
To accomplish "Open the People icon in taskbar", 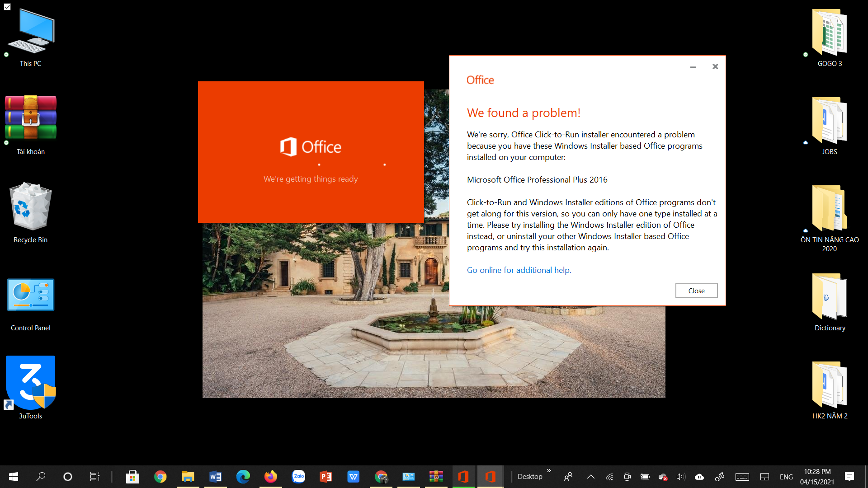I will point(568,477).
